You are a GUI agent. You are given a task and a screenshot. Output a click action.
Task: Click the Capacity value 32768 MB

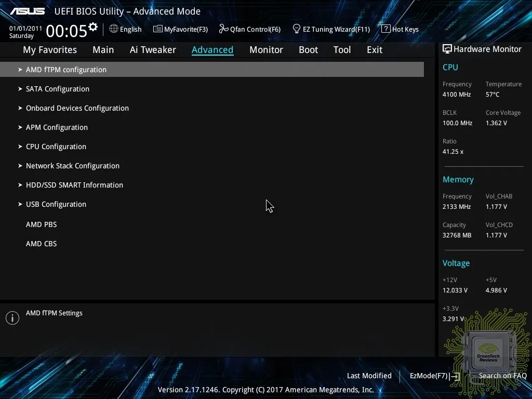[457, 235]
